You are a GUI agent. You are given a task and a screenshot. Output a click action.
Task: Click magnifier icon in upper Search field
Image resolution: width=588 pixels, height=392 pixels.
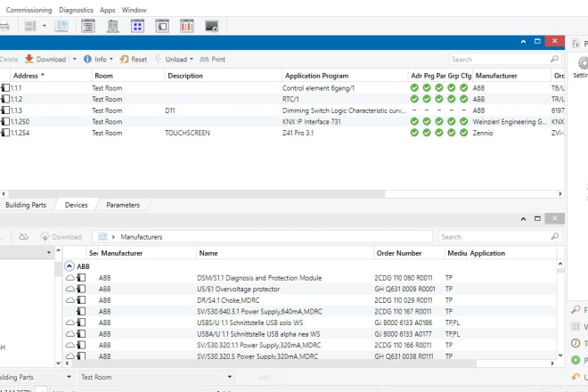click(x=555, y=59)
